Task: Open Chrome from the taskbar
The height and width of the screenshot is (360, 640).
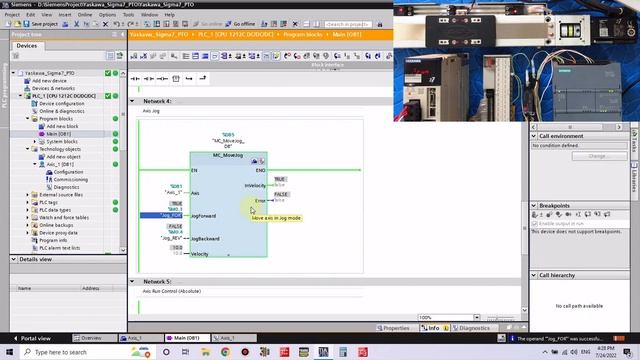Action: pos(225,352)
